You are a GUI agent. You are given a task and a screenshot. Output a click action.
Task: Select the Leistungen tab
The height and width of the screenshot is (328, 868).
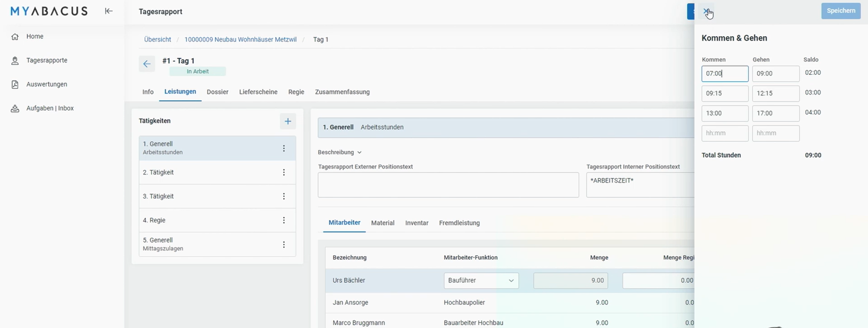pyautogui.click(x=180, y=92)
